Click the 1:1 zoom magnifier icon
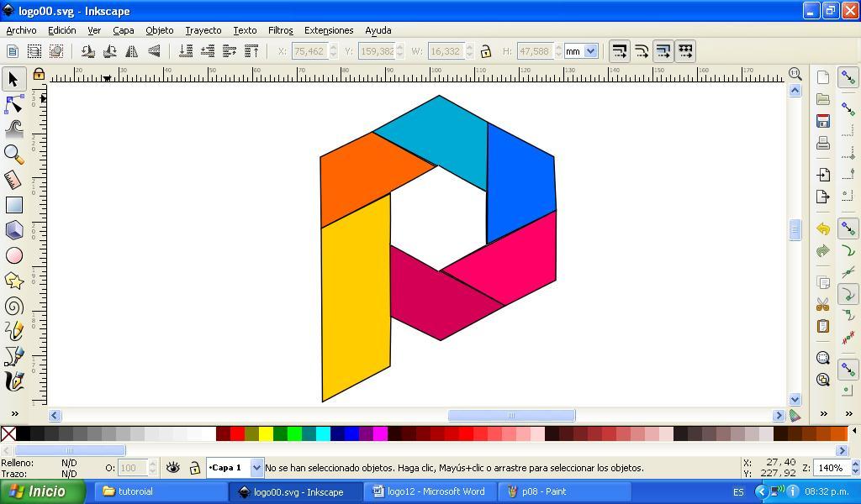 coord(795,73)
